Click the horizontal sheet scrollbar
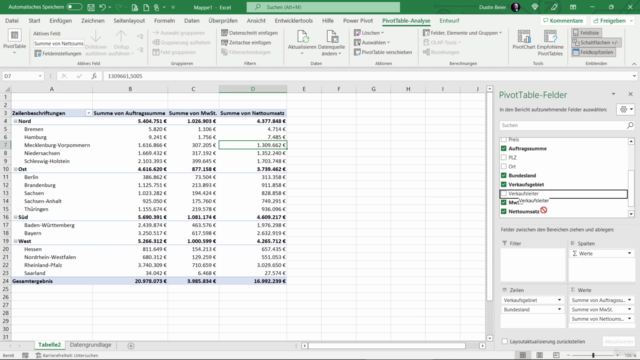640x360 pixels. (x=387, y=346)
